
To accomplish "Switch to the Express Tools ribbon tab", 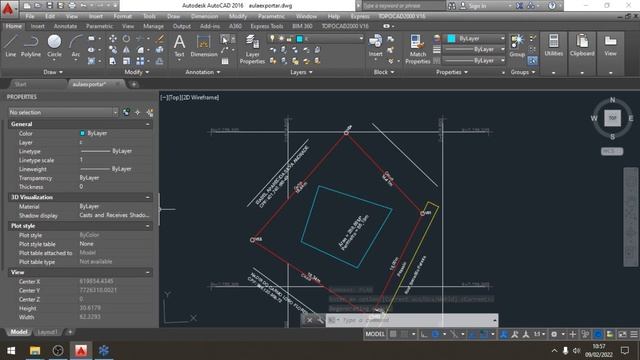I will 267,26.
